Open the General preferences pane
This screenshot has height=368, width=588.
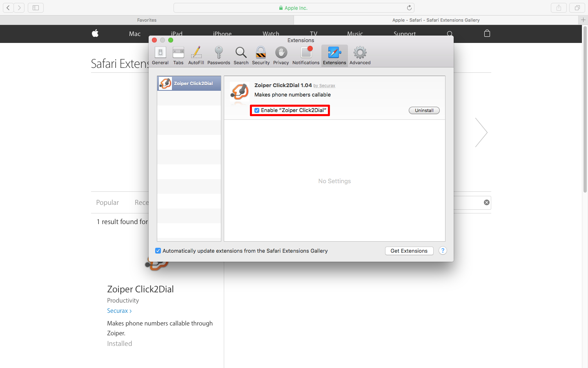point(160,56)
